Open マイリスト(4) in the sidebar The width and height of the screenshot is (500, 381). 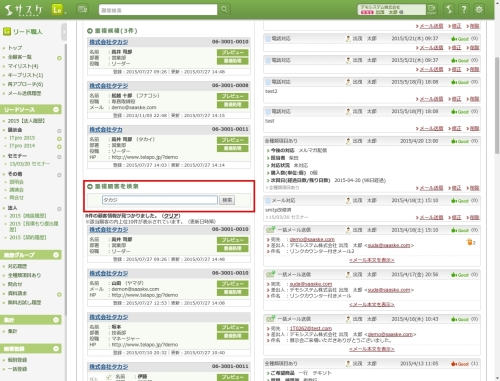tap(23, 66)
